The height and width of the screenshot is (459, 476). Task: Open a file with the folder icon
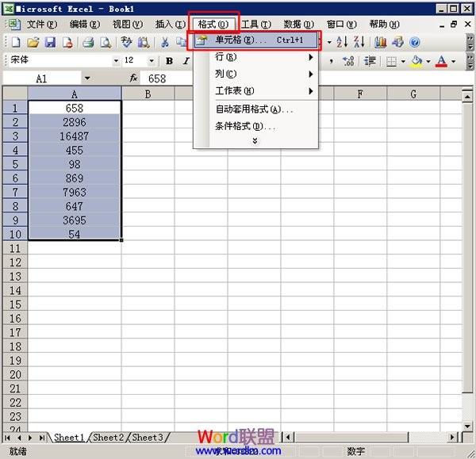tap(33, 42)
